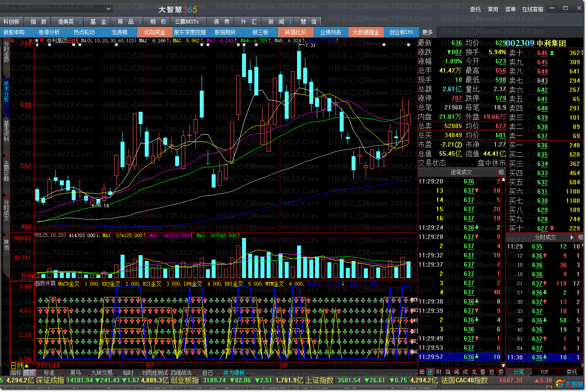
Task: Click the X10 volume scale marker
Action: tap(28, 275)
